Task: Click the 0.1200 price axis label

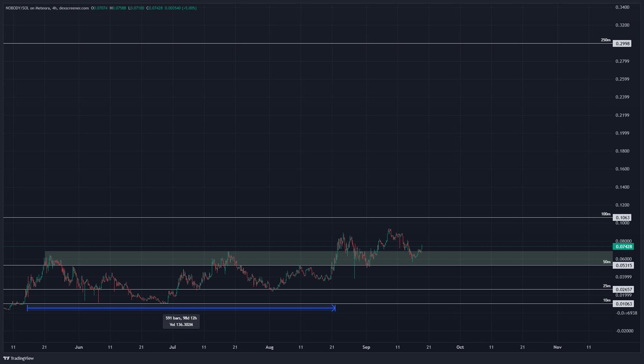Action: [x=623, y=205]
